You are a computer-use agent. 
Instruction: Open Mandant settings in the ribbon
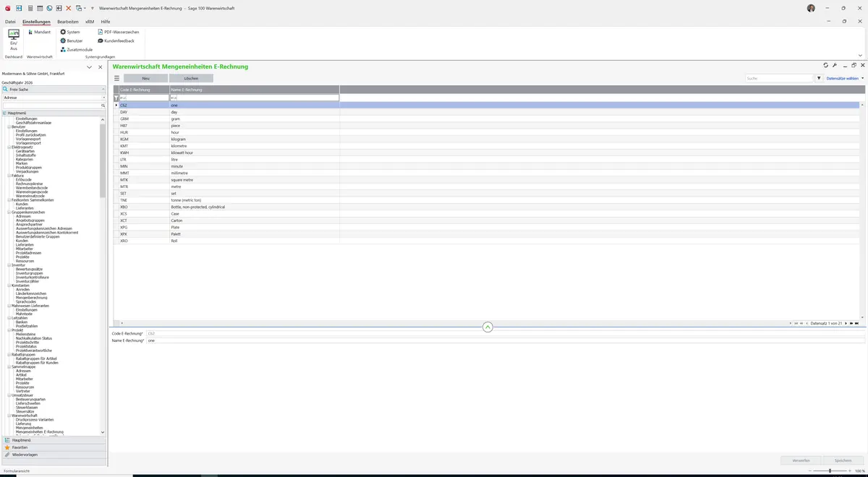click(40, 32)
